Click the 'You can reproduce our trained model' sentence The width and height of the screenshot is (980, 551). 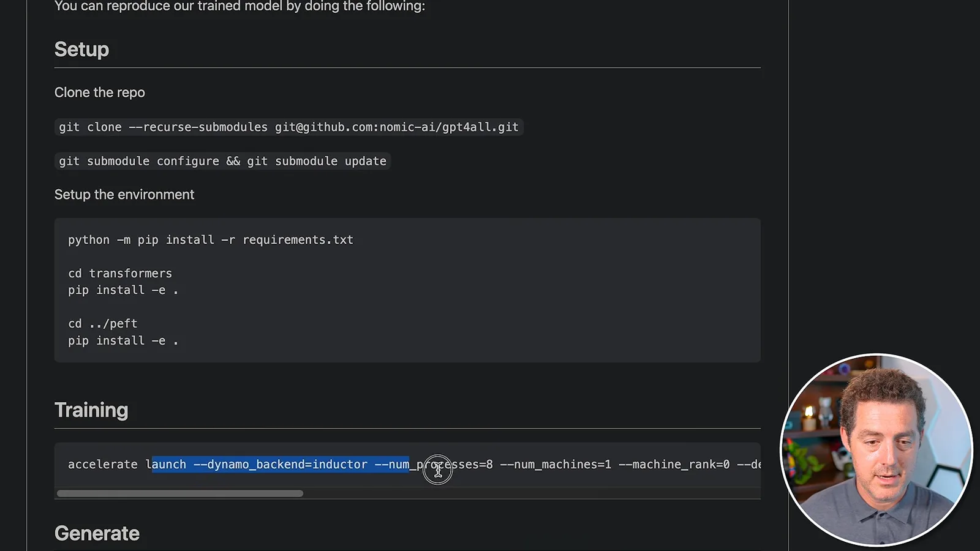[239, 6]
